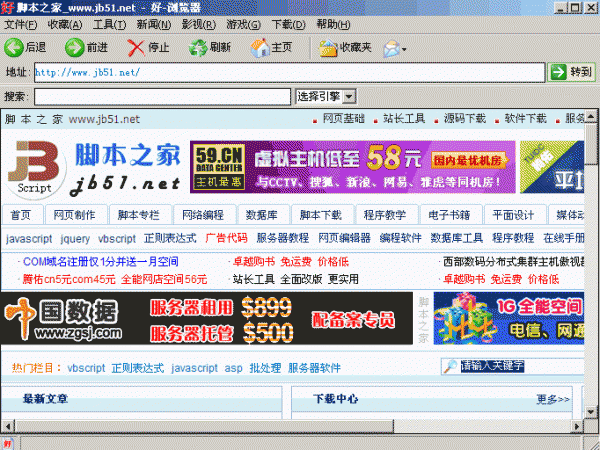
Task: Click the 数据库工具 sub-navigation link
Action: tap(457, 238)
